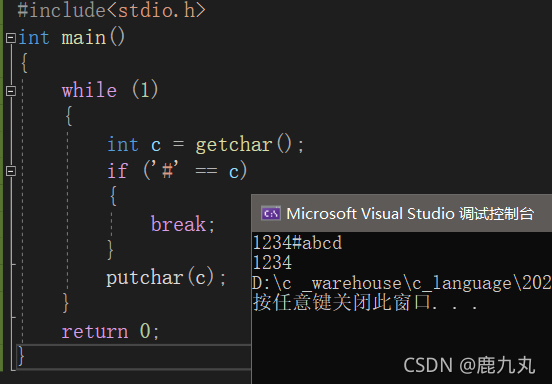Click the main function name
Viewport: 552px width, 384px height.
tap(84, 37)
